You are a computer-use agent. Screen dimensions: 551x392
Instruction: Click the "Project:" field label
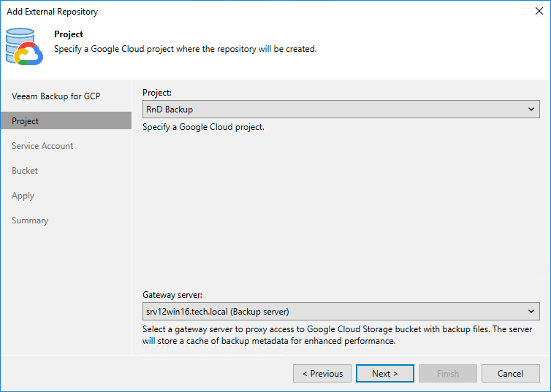coord(157,93)
